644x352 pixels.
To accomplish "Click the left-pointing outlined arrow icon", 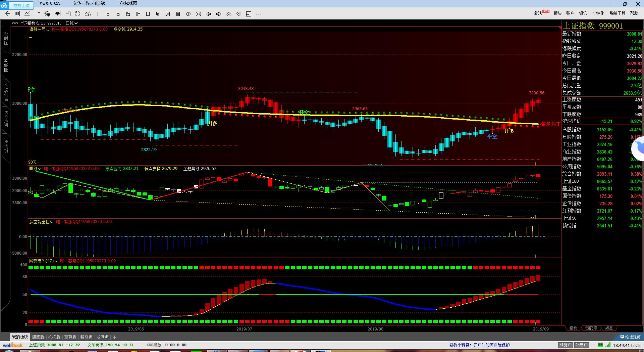I will [209, 14].
